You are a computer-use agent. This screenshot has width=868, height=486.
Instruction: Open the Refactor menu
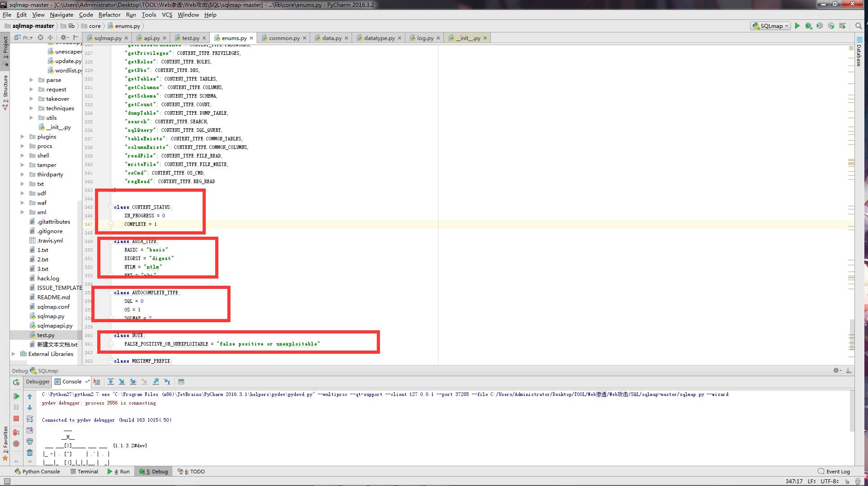(109, 14)
